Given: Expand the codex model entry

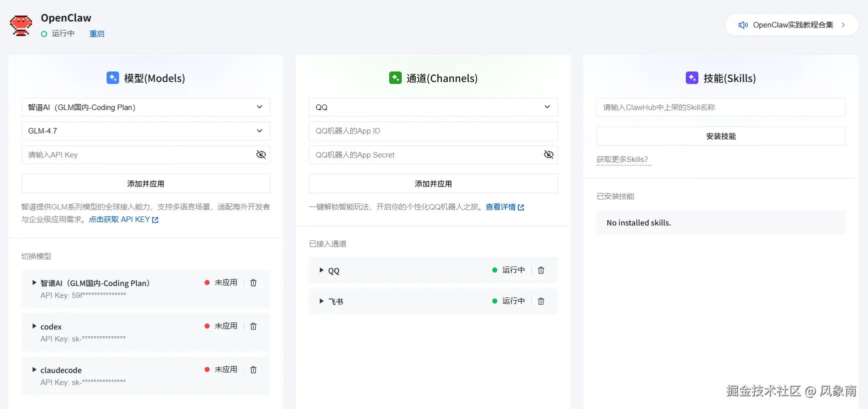Looking at the screenshot, I should (x=35, y=326).
